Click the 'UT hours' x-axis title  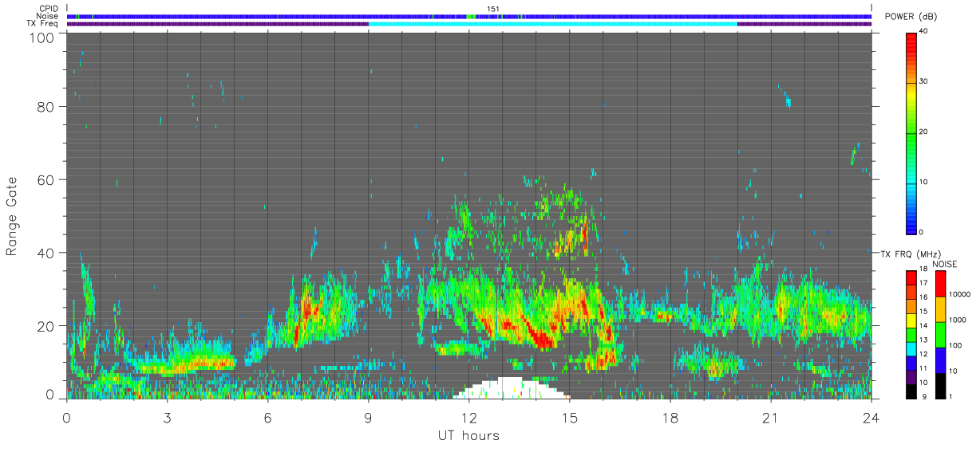[x=468, y=435]
